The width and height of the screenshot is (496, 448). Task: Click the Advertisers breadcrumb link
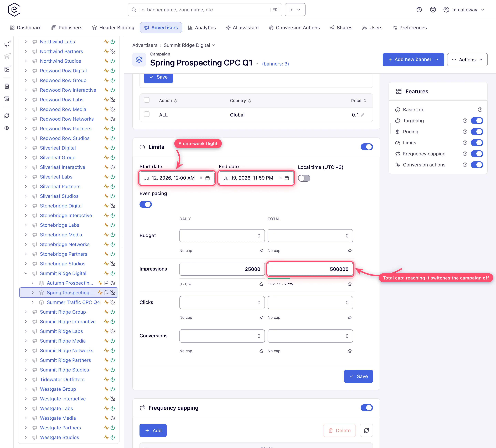(x=145, y=45)
